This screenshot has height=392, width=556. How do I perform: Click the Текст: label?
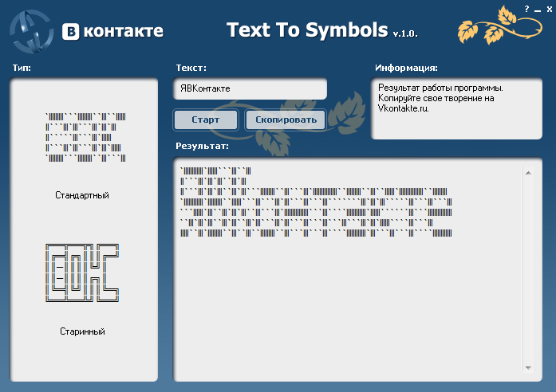coord(191,68)
